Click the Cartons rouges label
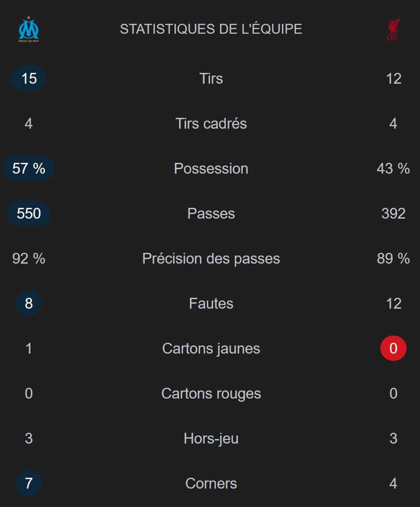Image resolution: width=420 pixels, height=507 pixels. tap(211, 393)
